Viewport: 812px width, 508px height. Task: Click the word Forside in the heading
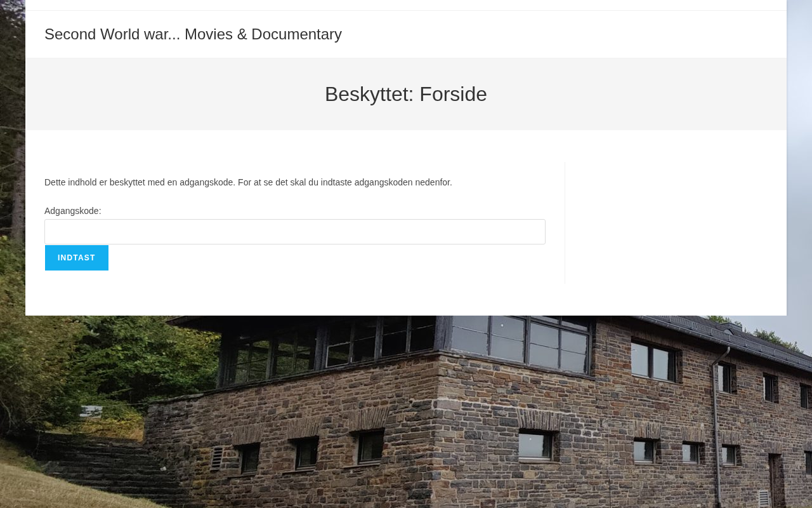coord(453,94)
